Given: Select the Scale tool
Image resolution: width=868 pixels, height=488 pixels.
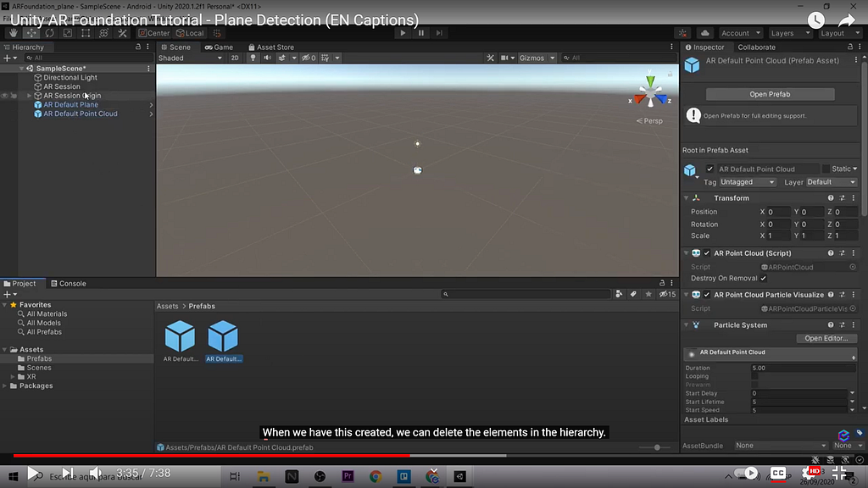Looking at the screenshot, I should [68, 33].
